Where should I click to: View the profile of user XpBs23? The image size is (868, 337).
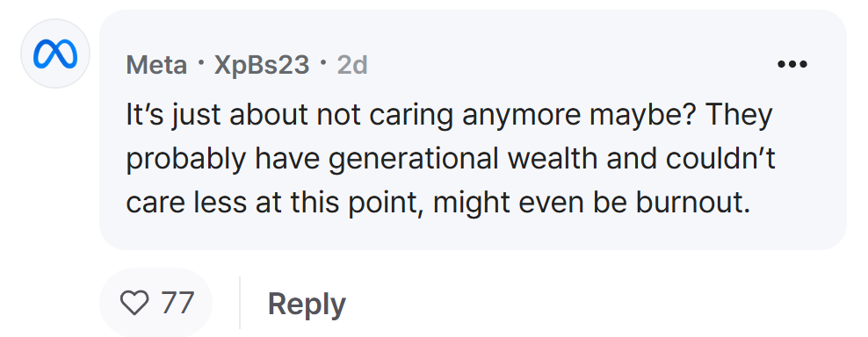click(261, 65)
